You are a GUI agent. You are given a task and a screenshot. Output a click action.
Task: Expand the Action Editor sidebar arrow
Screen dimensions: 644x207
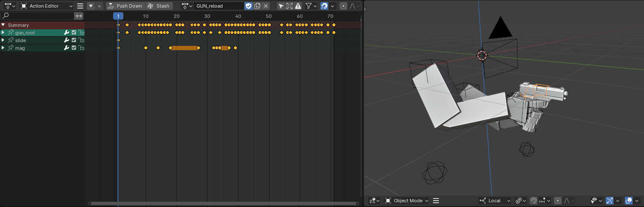(361, 20)
